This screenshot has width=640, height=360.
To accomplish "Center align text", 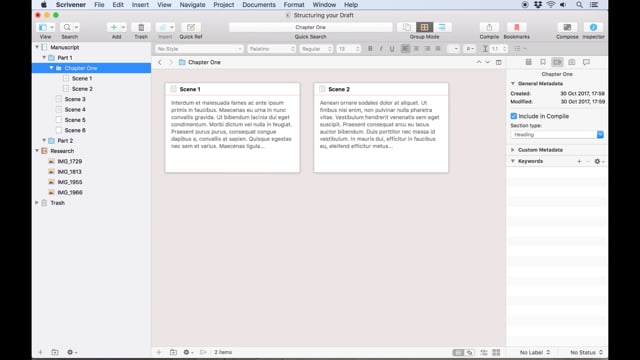I will pyautogui.click(x=416, y=49).
